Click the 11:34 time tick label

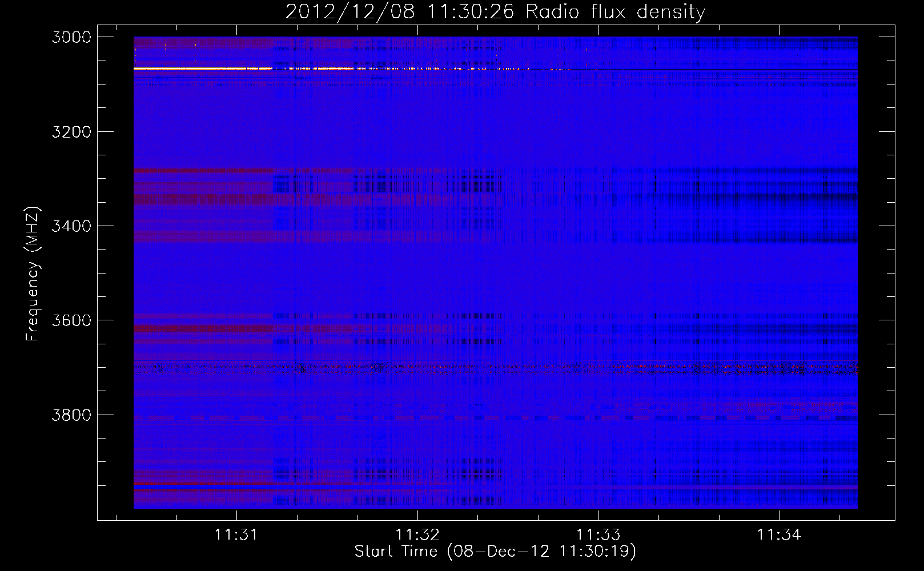pyautogui.click(x=779, y=534)
